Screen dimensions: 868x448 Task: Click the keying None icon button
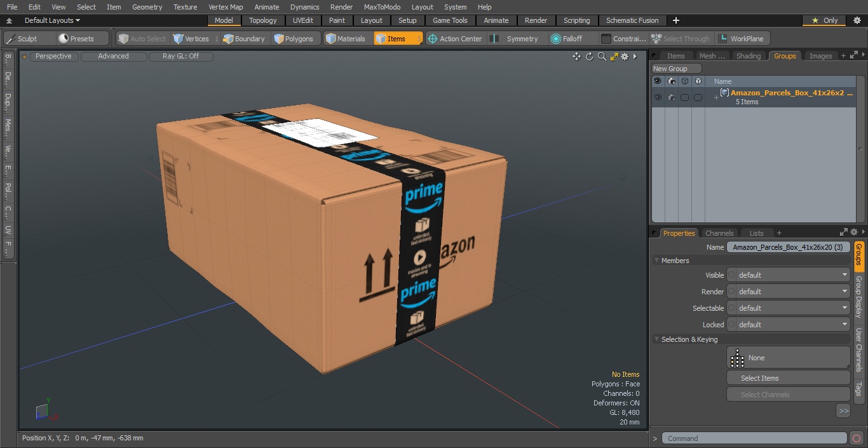788,358
